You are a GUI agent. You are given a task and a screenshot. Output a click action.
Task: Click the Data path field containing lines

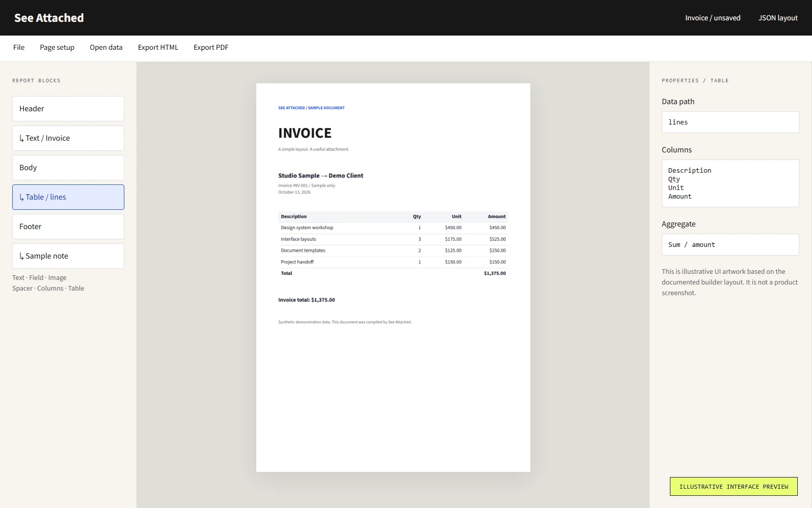tap(730, 122)
